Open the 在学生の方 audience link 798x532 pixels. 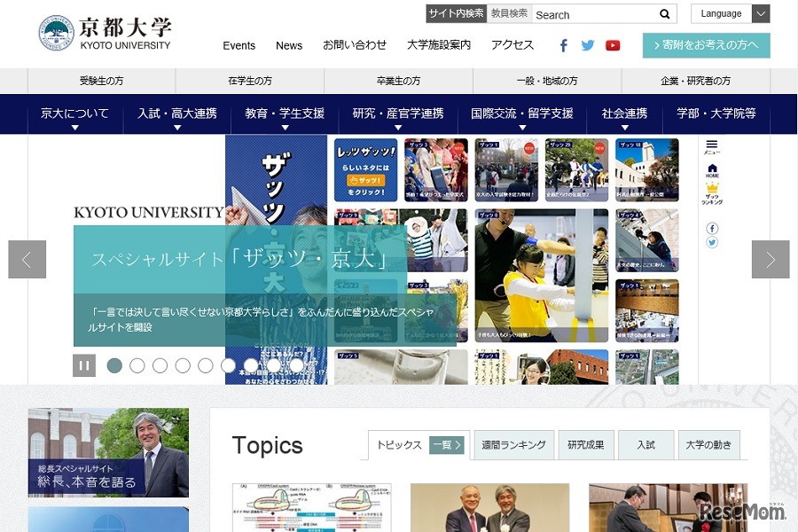[250, 81]
